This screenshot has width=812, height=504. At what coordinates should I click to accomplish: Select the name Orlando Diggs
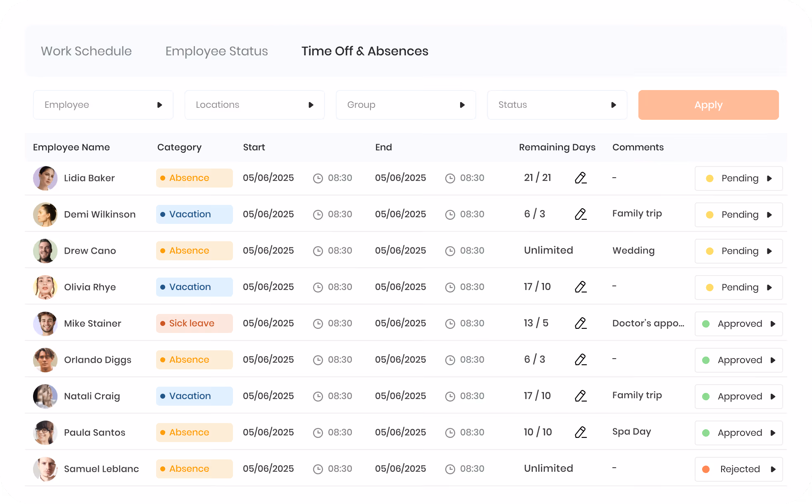click(97, 360)
